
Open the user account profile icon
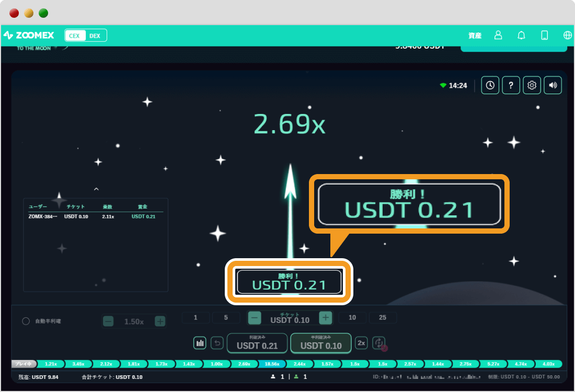coord(498,36)
